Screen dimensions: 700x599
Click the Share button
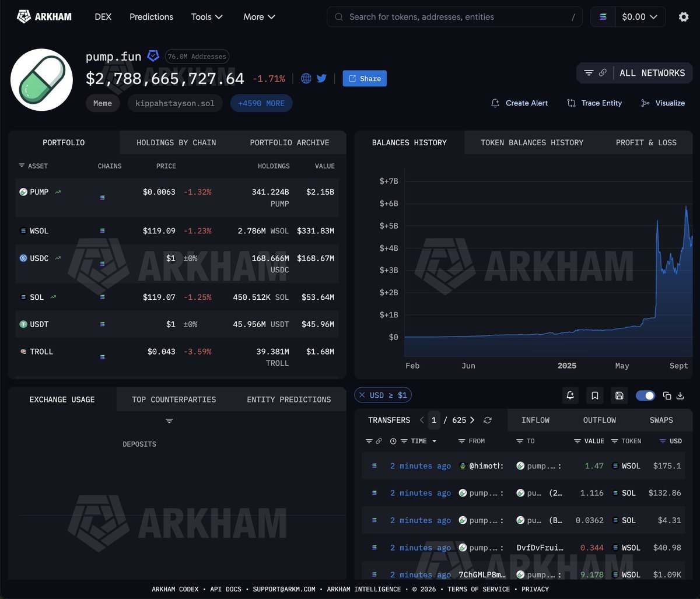tap(365, 78)
